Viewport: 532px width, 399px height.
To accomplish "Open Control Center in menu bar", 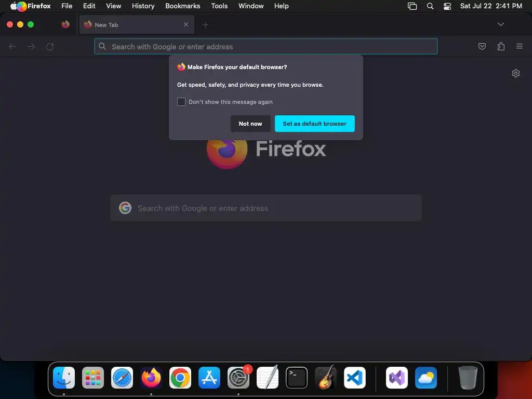I will click(447, 6).
